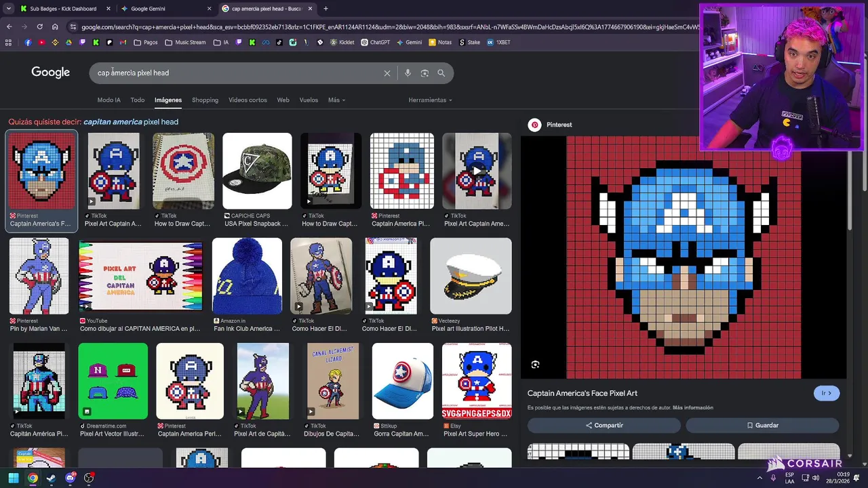Screen dimensions: 868x488
Task: Reload the current page
Action: 40,27
